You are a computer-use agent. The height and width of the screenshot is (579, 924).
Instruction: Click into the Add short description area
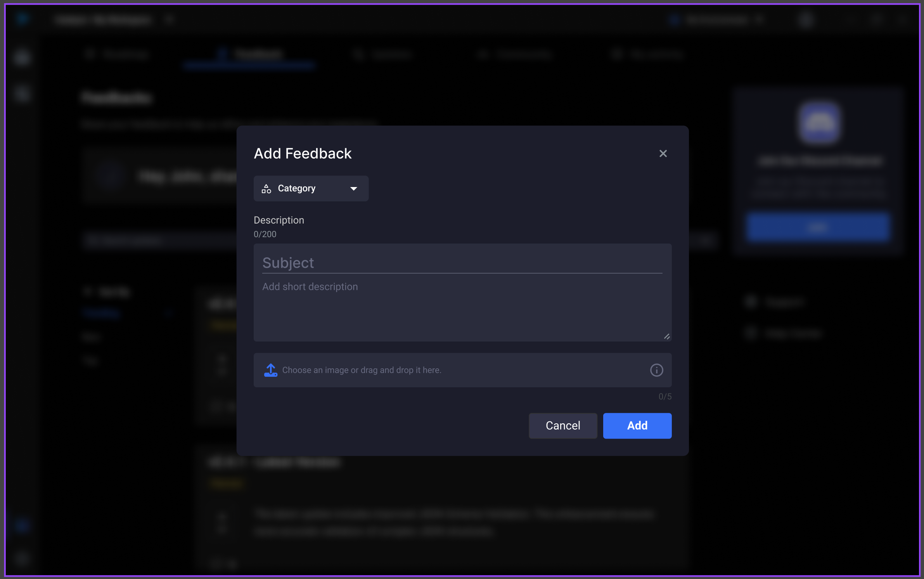(x=462, y=307)
